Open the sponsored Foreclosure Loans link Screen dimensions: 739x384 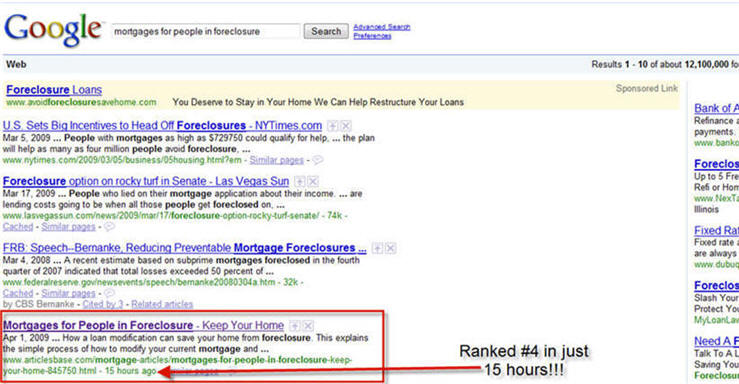[x=54, y=90]
